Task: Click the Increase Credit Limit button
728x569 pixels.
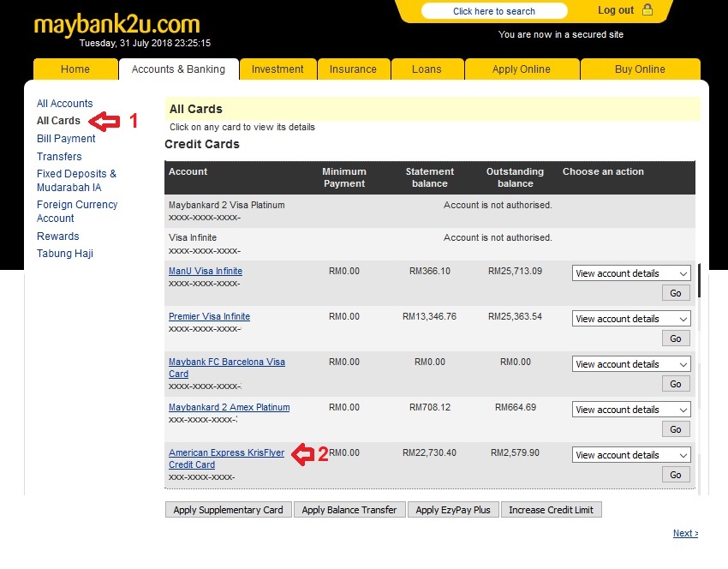Action: 551,510
